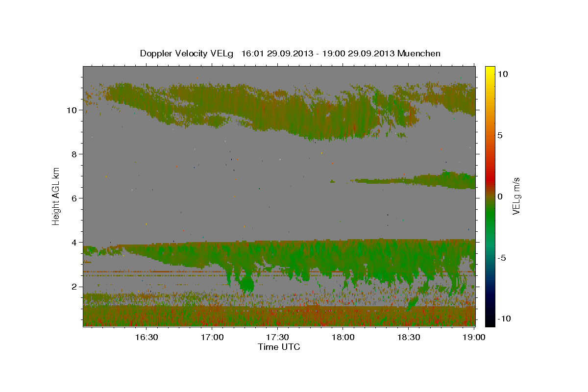Viewport: 588px width, 392px height.
Task: Click the "Time UTC" x-axis label
Action: [x=279, y=347]
